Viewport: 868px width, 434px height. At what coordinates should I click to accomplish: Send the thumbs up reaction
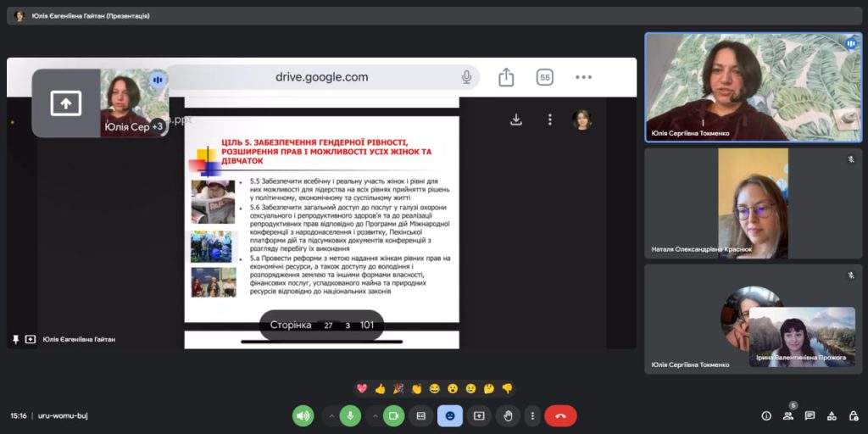[380, 389]
